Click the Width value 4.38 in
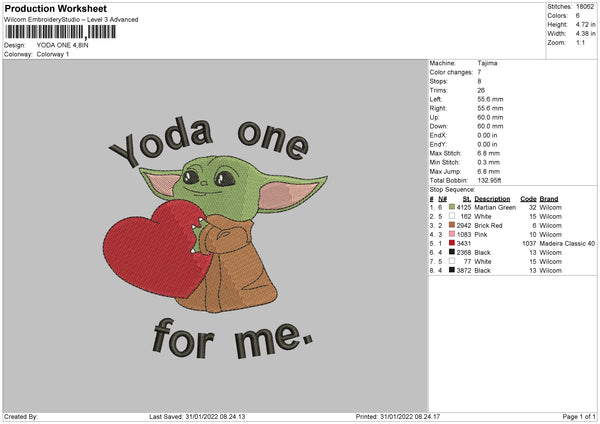The height and width of the screenshot is (424, 600). [x=585, y=34]
